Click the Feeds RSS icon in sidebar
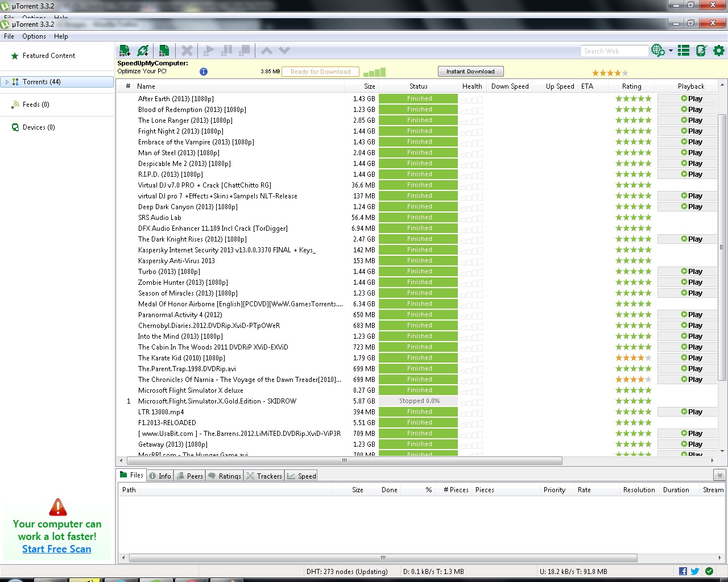 coord(15,105)
